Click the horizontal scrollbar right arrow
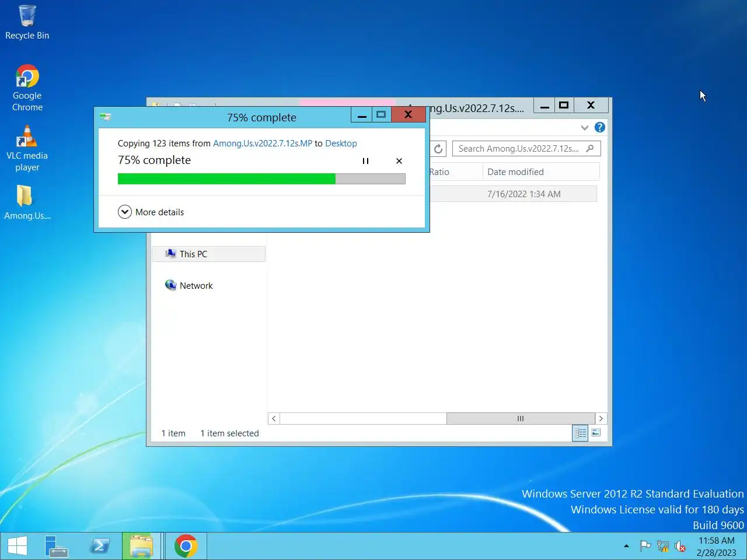The height and width of the screenshot is (560, 747). (601, 418)
